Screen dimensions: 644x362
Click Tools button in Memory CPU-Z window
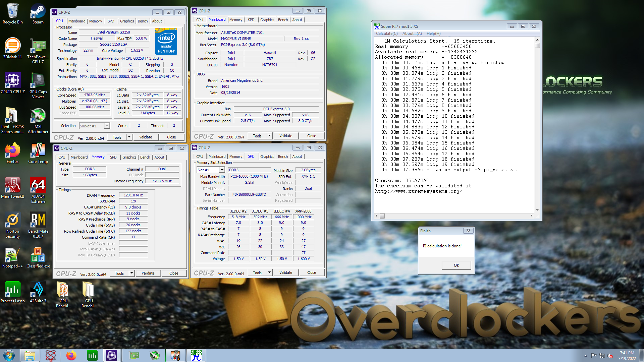(119, 273)
